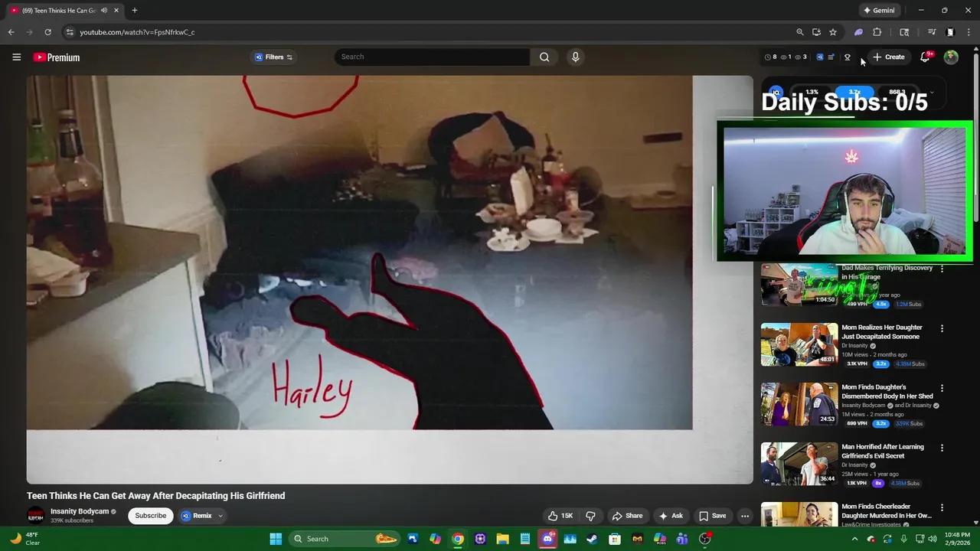Open Chrome's three-dot menu

tap(969, 32)
